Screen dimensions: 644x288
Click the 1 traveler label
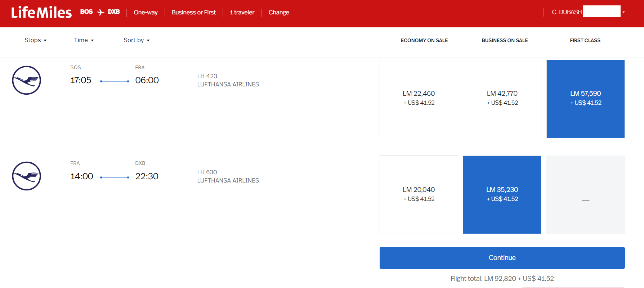(x=242, y=12)
